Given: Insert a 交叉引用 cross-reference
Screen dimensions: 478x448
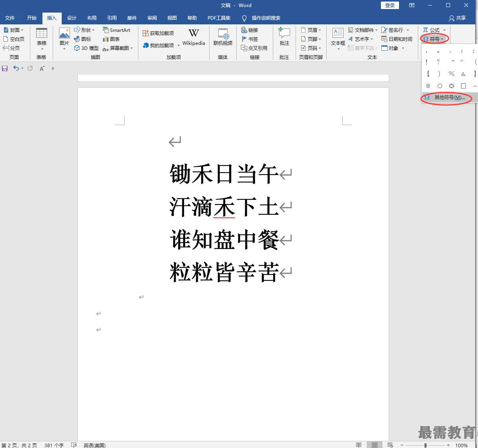Looking at the screenshot, I should [254, 48].
